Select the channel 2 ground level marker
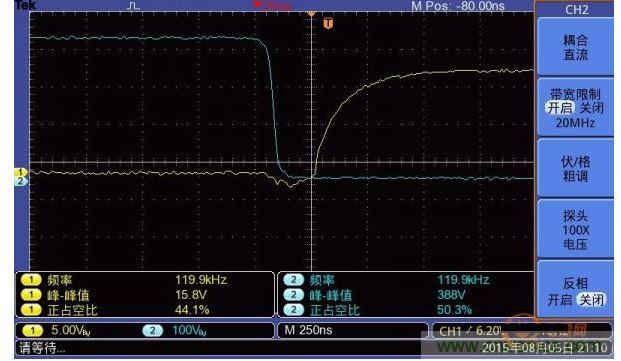Image resolution: width=621 pixels, height=361 pixels. pos(21,181)
